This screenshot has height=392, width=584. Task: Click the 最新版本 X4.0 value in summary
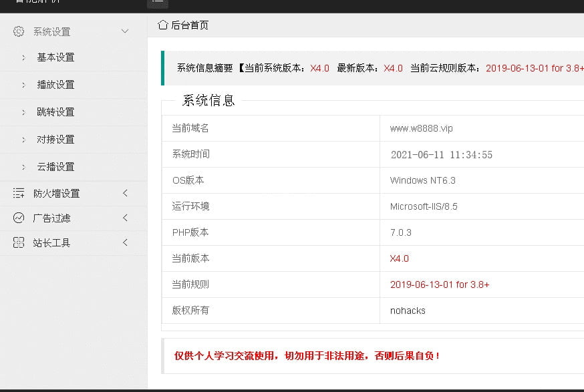(x=393, y=68)
